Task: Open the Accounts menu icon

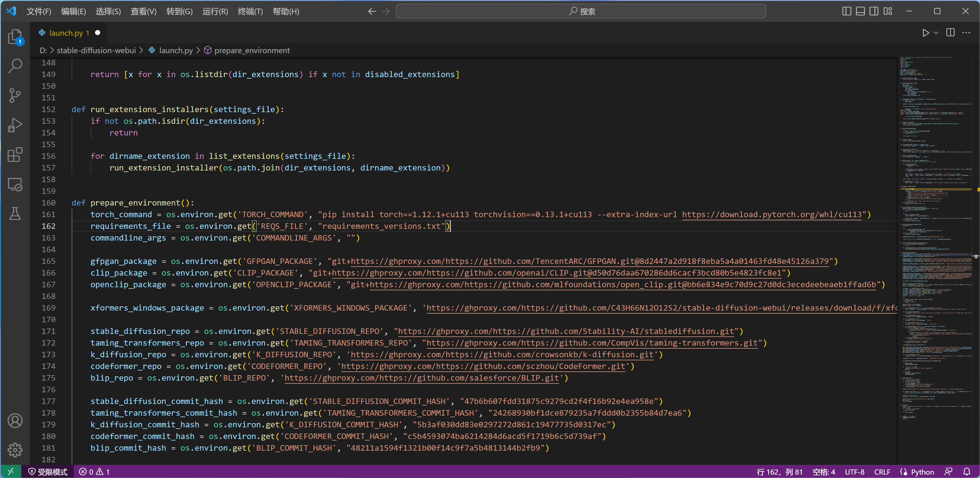Action: coord(15,421)
